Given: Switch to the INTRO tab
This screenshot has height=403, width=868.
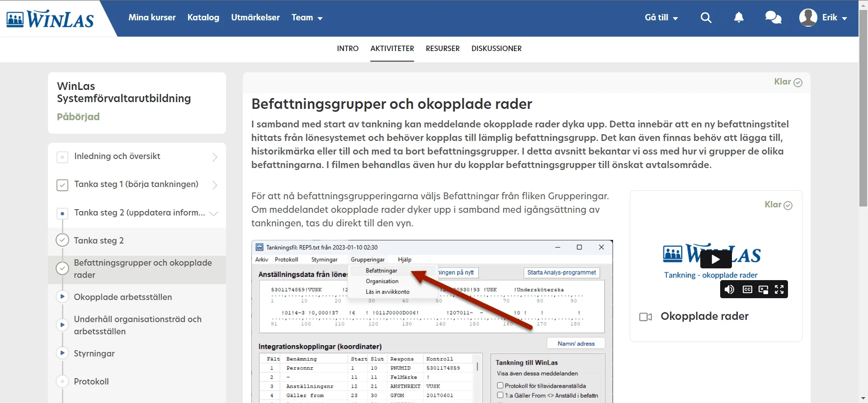Looking at the screenshot, I should click(x=348, y=48).
